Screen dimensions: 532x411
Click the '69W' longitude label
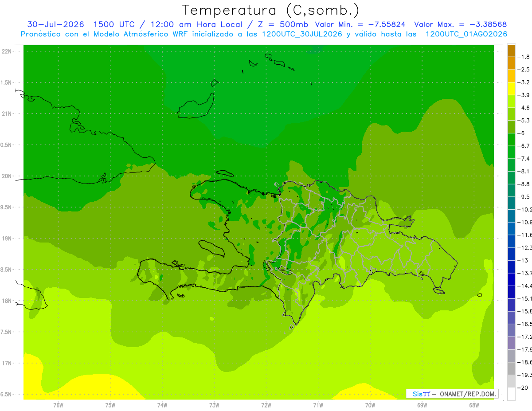pos(422,405)
